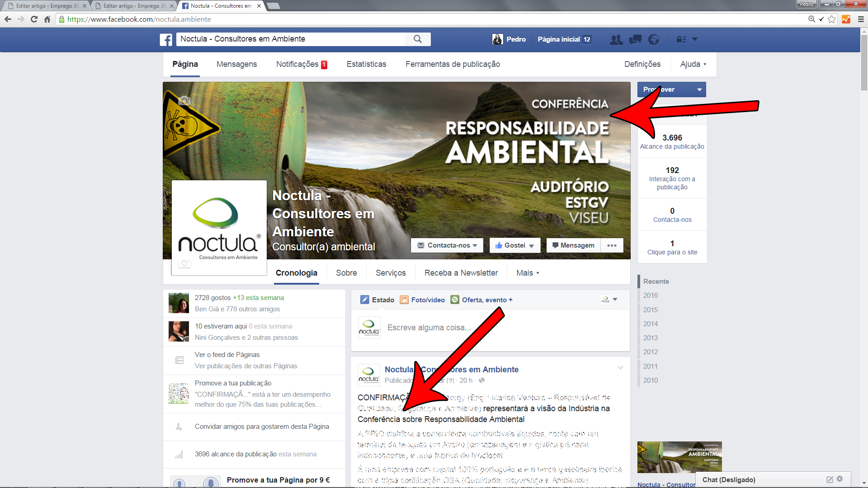Click Pedro profile picture
868x488 pixels.
[x=497, y=39]
